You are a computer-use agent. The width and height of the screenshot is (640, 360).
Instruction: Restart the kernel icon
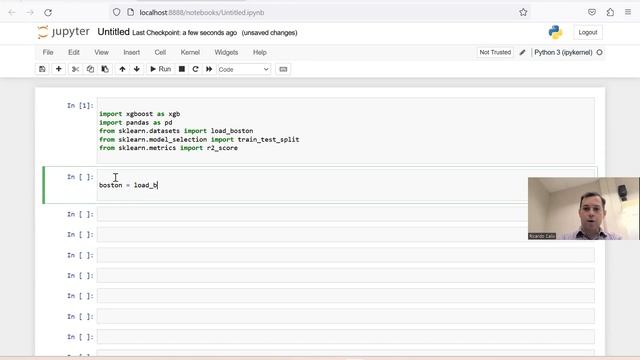point(195,69)
